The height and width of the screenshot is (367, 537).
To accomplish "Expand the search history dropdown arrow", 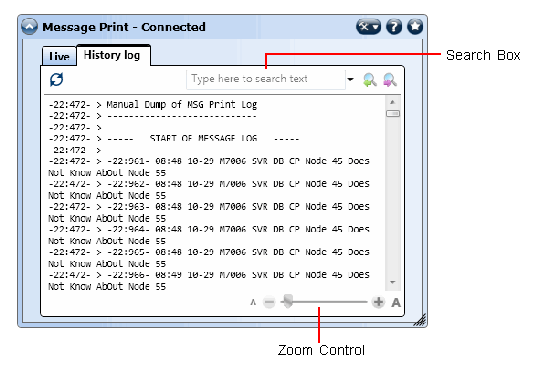I will coord(350,79).
